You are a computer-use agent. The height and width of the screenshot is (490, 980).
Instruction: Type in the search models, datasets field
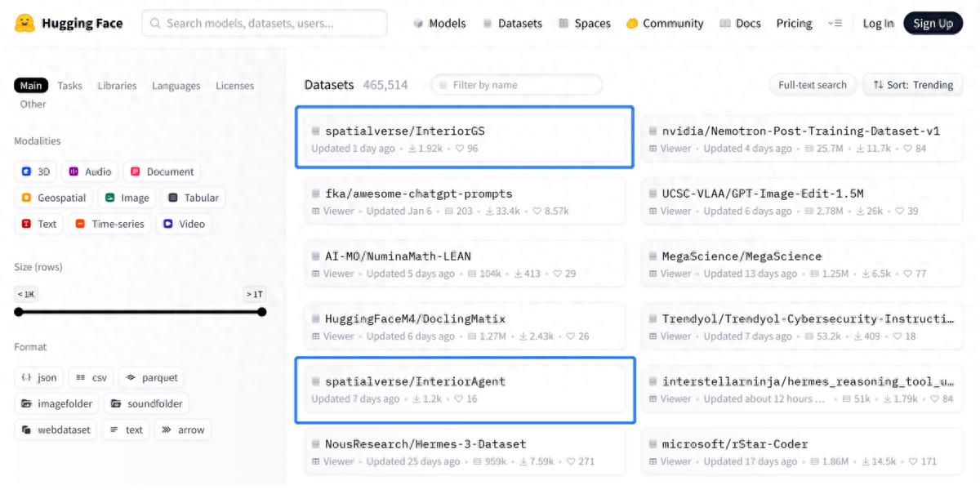point(265,24)
